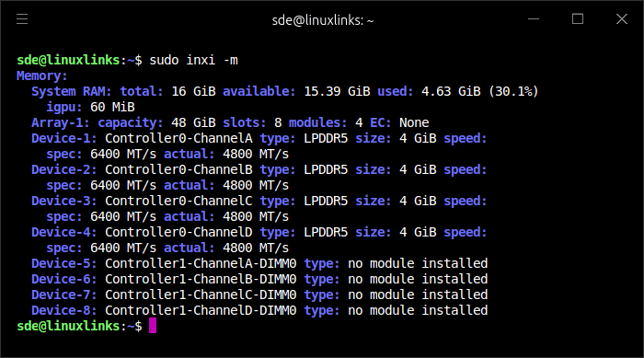Click the 'Device-7:' label
The width and height of the screenshot is (644, 358).
coord(64,294)
